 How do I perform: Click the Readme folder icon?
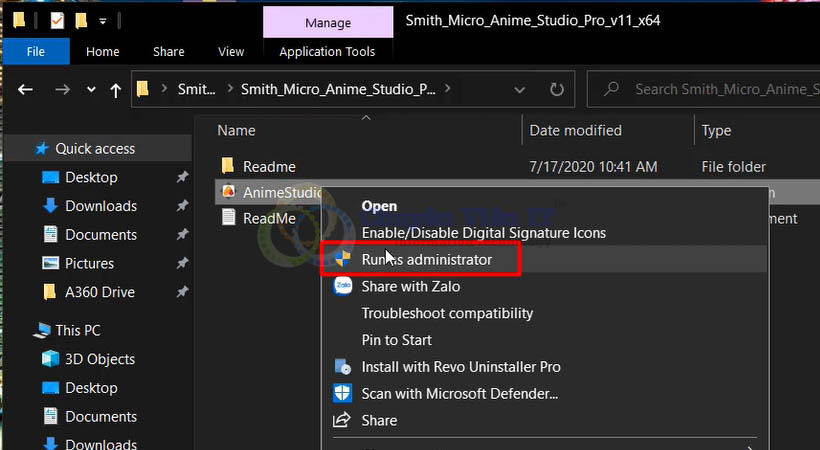[x=228, y=166]
